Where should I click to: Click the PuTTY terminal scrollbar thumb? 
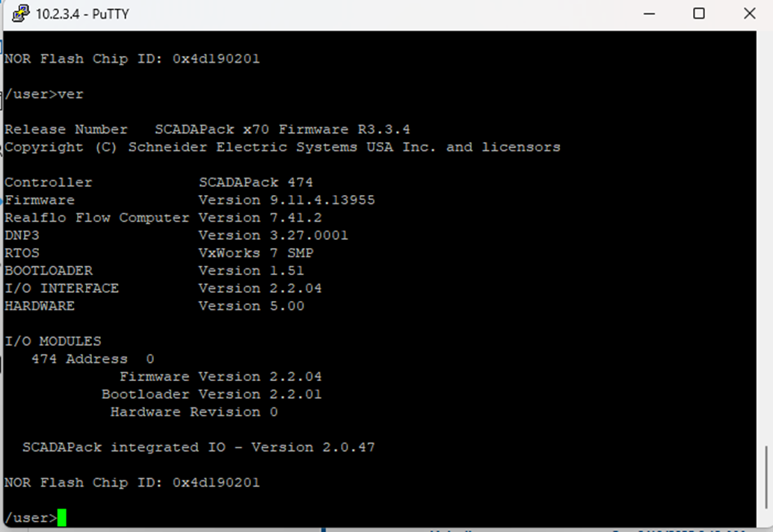[x=766, y=477]
